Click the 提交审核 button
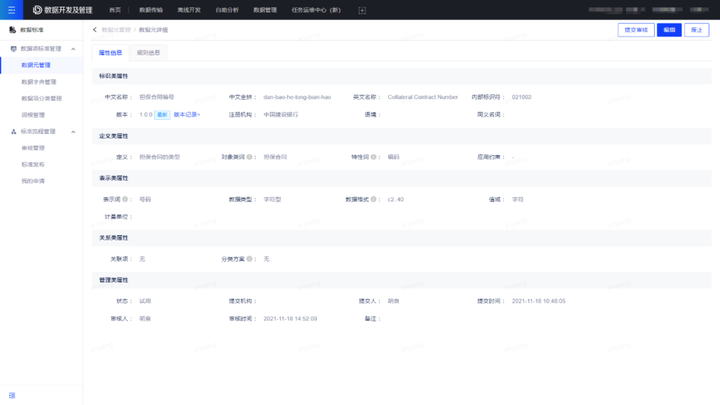This screenshot has width=720, height=405. [x=636, y=30]
